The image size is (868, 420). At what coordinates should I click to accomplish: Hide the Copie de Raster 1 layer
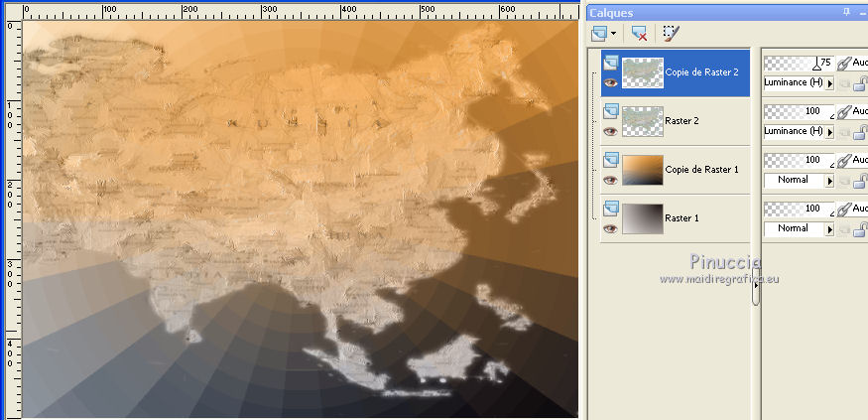(x=611, y=180)
